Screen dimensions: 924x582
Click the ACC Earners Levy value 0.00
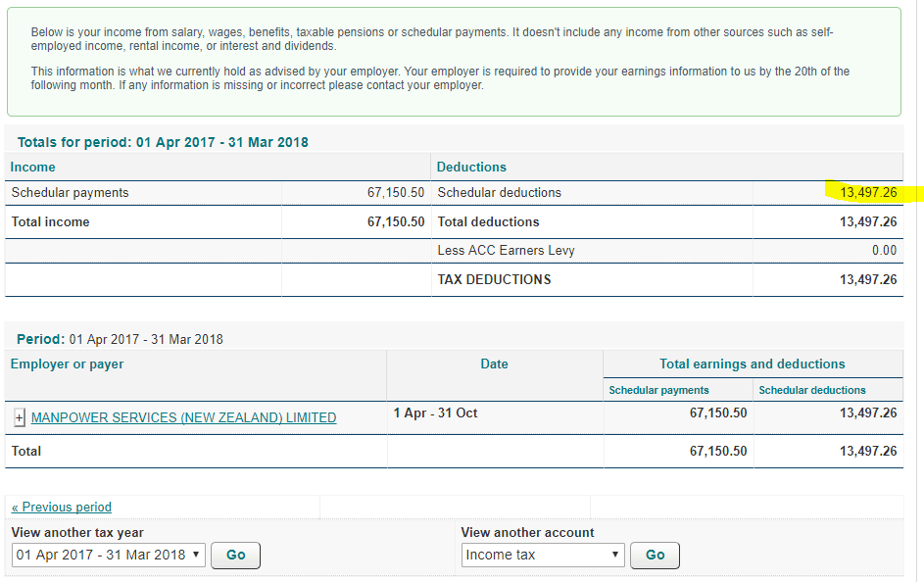tap(884, 251)
